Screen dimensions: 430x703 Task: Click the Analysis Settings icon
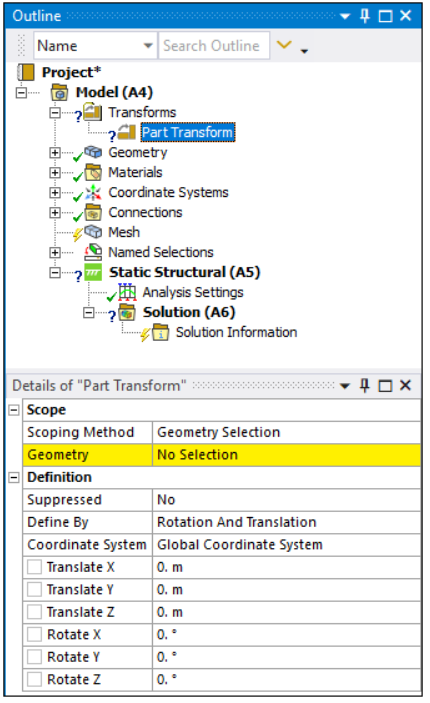(x=127, y=292)
